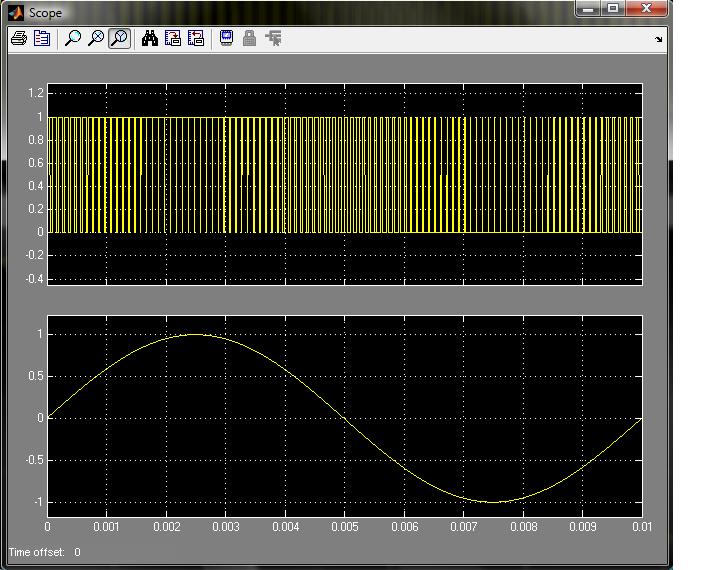This screenshot has height=570, width=720.
Task: Click Restore saved axes settings icon
Action: pyautogui.click(x=196, y=38)
